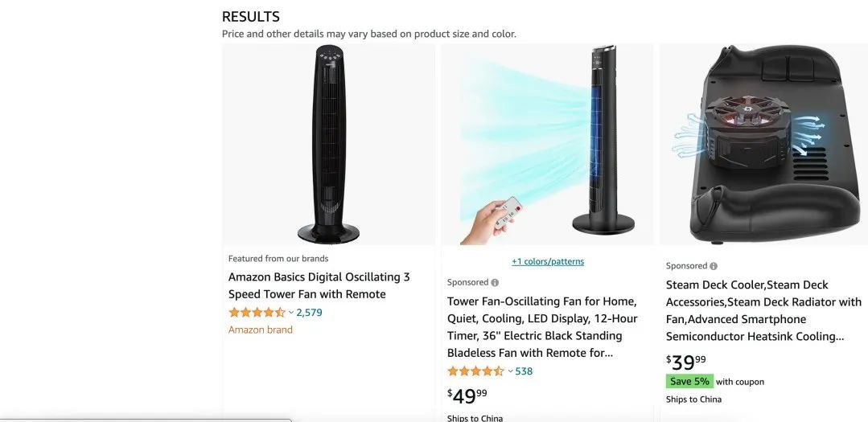
Task: Click the star rating of Tower Fan-Oscillating
Action: tap(475, 371)
